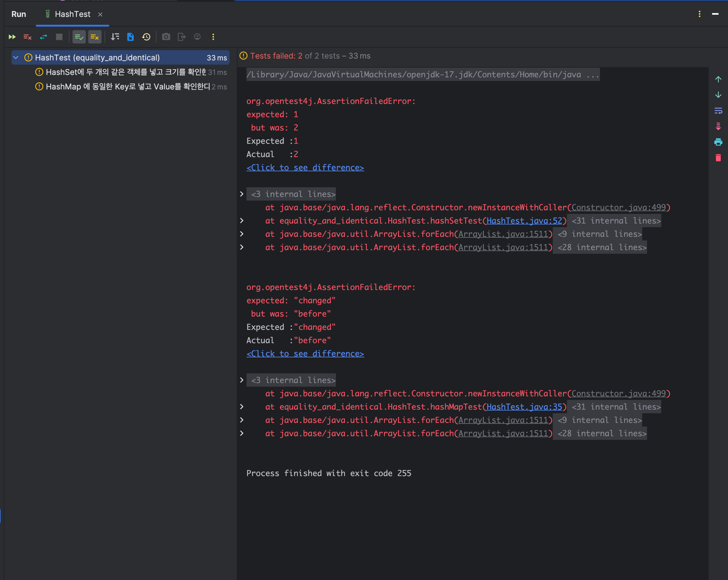Screen dimensions: 728x580
Task: Clear console with trash icon
Action: [718, 158]
